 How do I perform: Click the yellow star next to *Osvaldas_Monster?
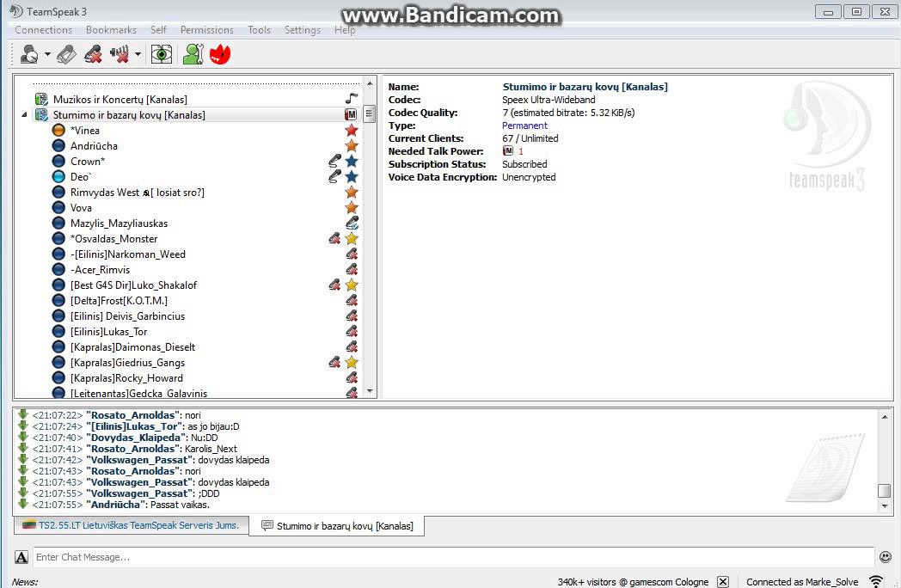[352, 238]
